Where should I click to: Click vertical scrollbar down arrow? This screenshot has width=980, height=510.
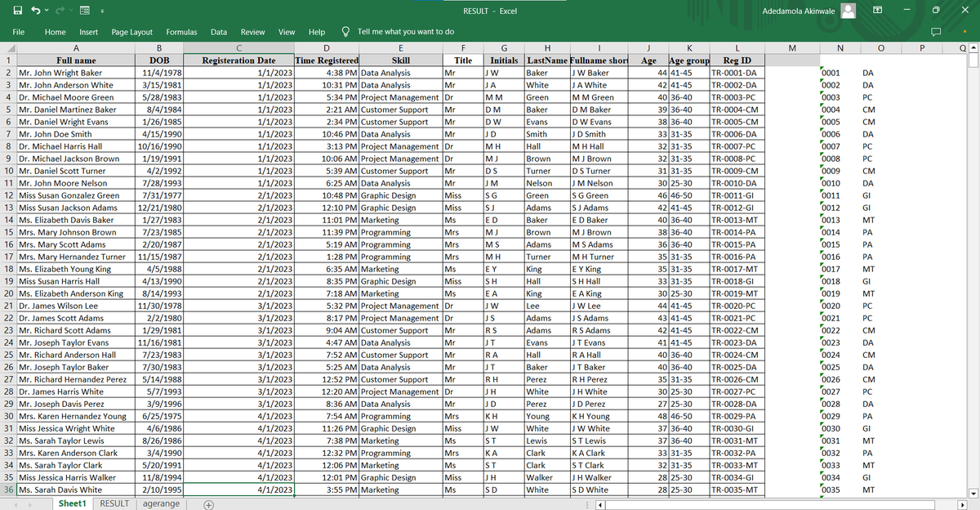pos(973,493)
